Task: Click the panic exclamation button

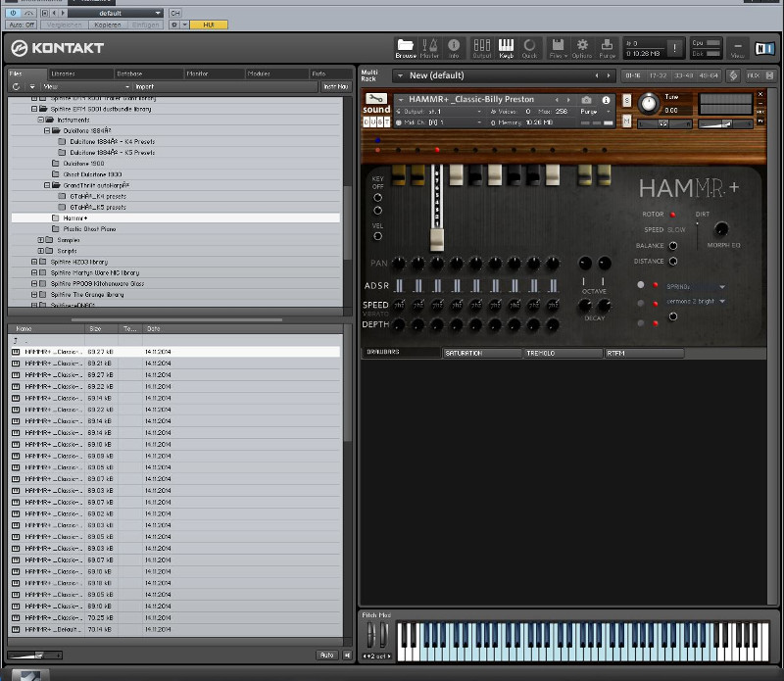Action: pyautogui.click(x=674, y=48)
